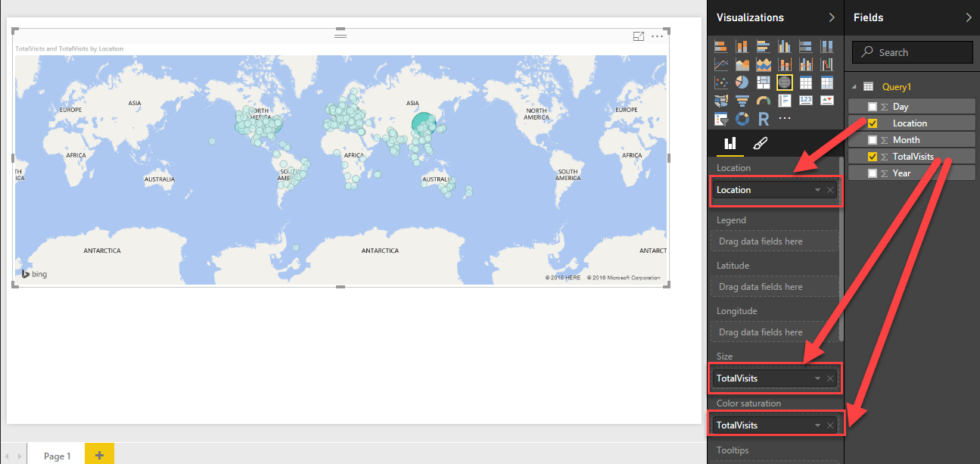Uncheck the Location field checkbox
The image size is (980, 464).
[873, 123]
